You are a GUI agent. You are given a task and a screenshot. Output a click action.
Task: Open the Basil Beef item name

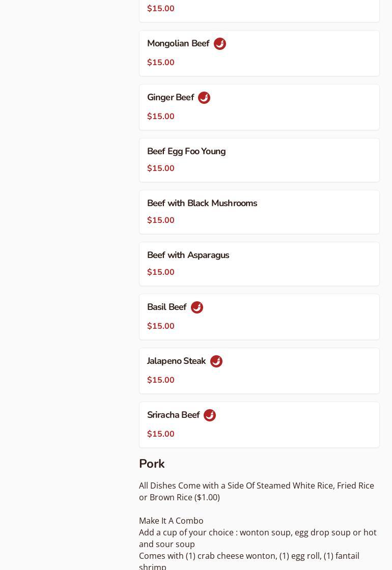(167, 307)
